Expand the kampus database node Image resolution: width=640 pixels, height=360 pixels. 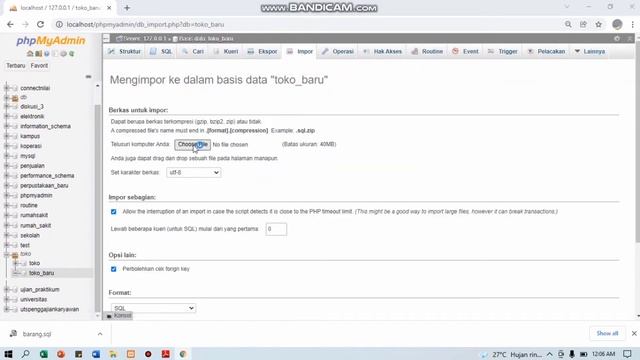pyautogui.click(x=6, y=136)
